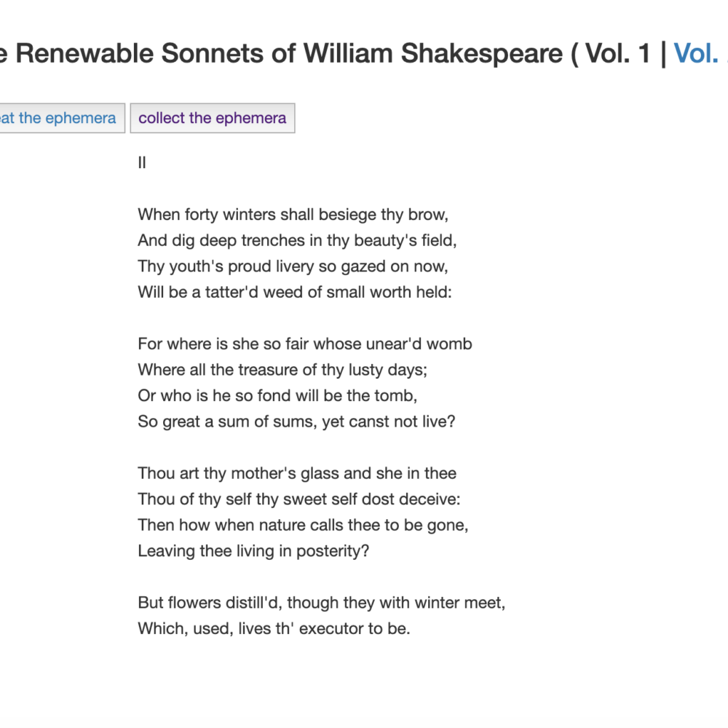This screenshot has width=728, height=728.
Task: Click the sonnet numeral "II"
Action: point(142,162)
